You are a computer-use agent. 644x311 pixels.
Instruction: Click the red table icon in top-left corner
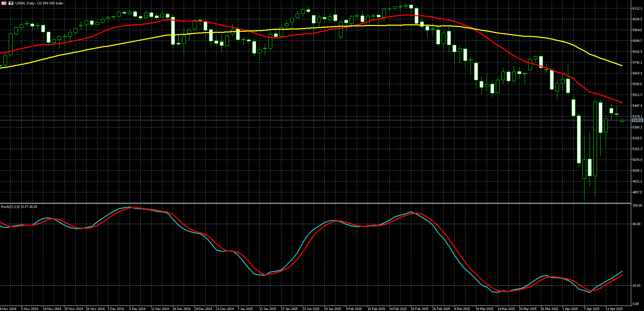click(x=4, y=3)
